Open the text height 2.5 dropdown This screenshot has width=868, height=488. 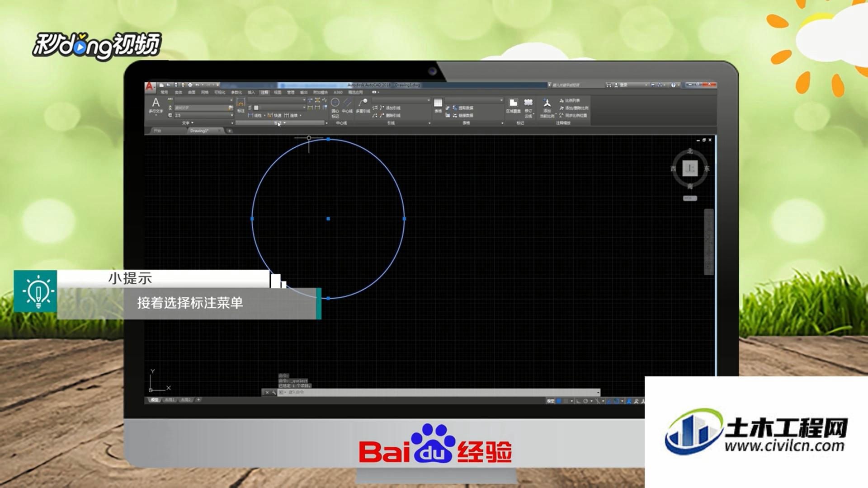(232, 115)
